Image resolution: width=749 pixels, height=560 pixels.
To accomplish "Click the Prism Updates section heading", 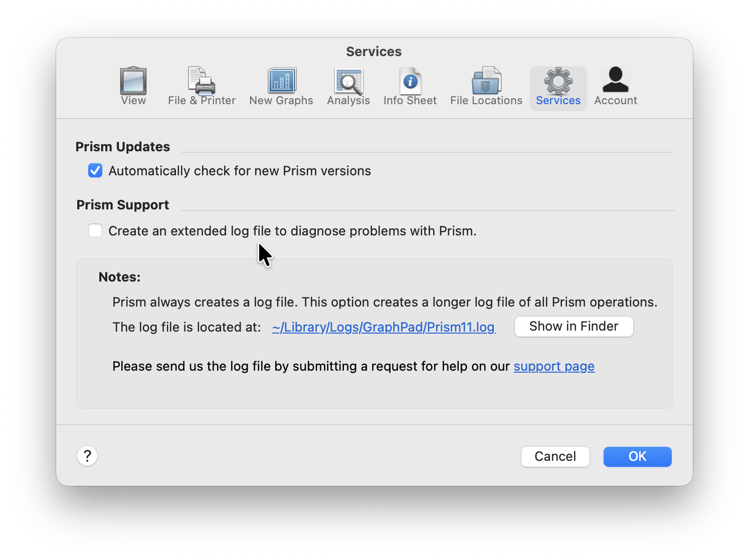I will click(123, 147).
